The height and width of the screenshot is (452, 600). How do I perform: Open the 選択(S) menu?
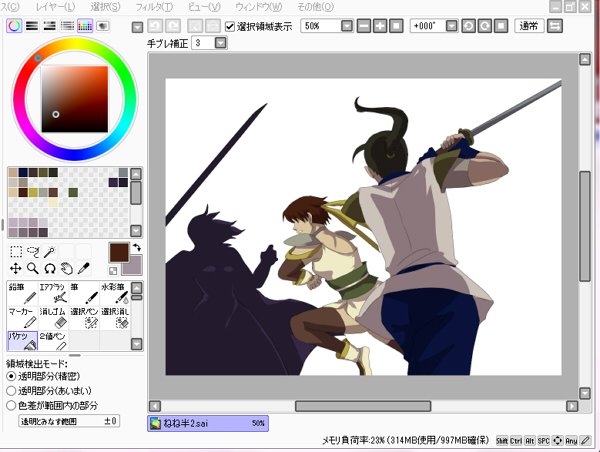[105, 7]
